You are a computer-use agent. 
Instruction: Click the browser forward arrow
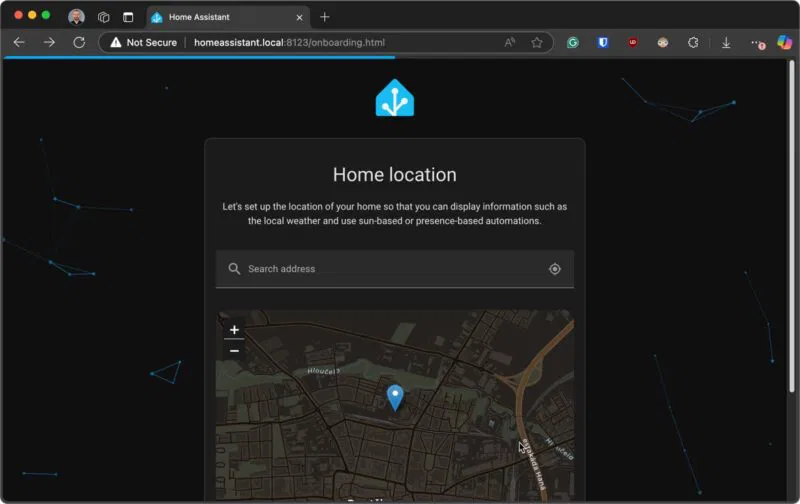point(49,42)
